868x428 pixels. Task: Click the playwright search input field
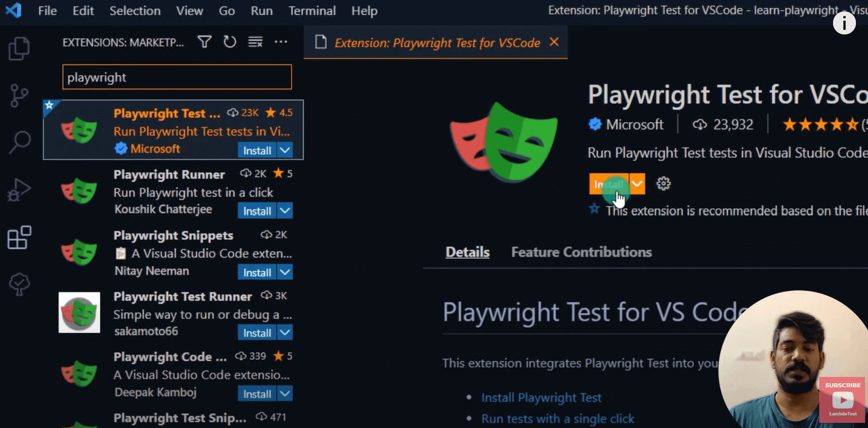click(x=177, y=77)
